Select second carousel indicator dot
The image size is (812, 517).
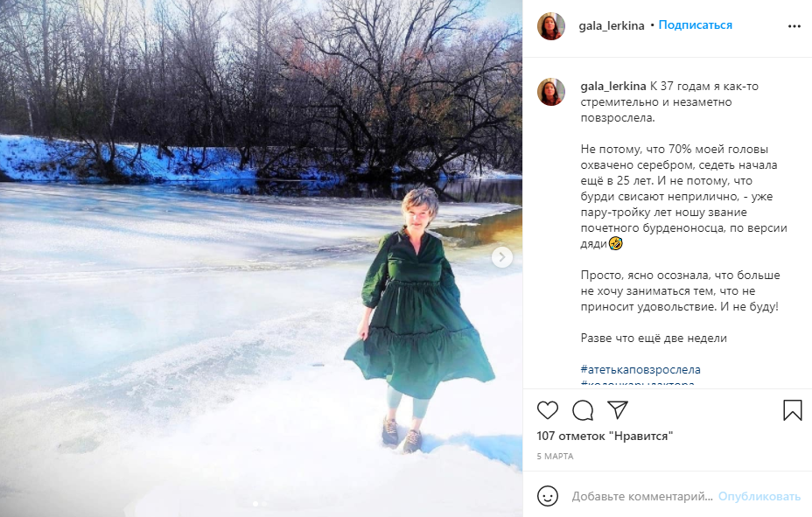265,504
